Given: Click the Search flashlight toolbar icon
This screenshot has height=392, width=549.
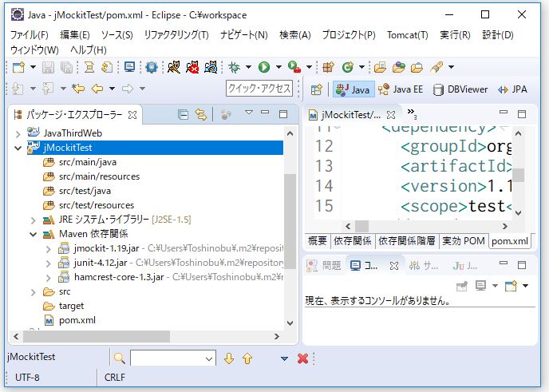Looking at the screenshot, I should 436,67.
